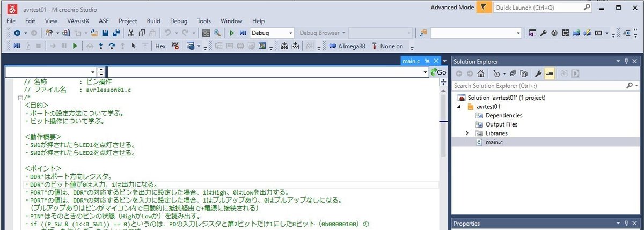Toggle Hex display in the debug toolbar
The height and width of the screenshot is (230, 644).
[x=160, y=46]
